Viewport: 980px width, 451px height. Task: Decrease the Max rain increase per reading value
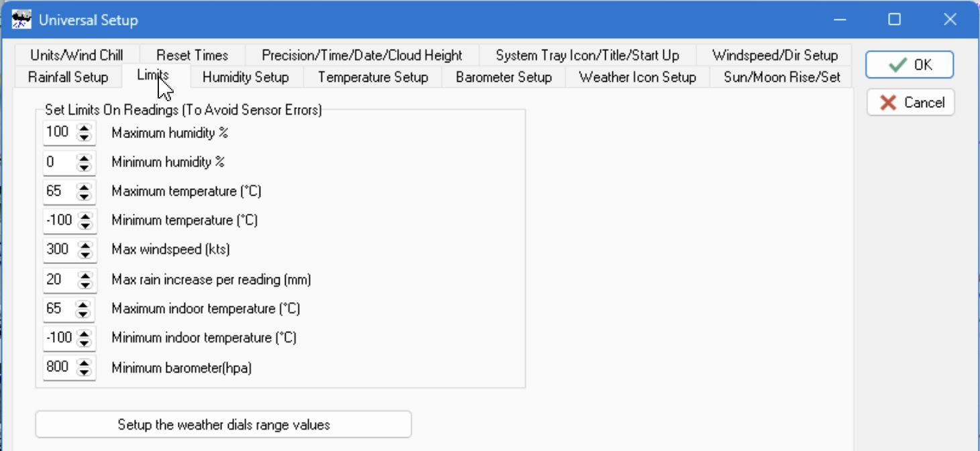[x=84, y=283]
